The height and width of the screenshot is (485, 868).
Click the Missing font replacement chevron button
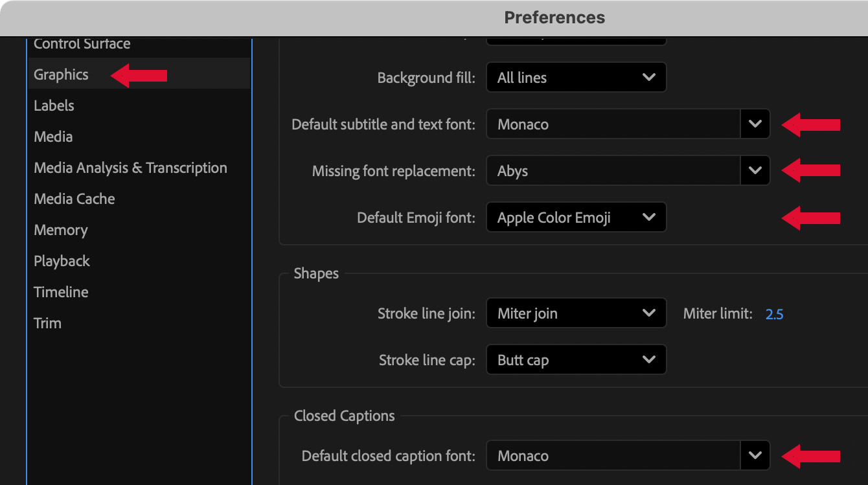click(755, 171)
